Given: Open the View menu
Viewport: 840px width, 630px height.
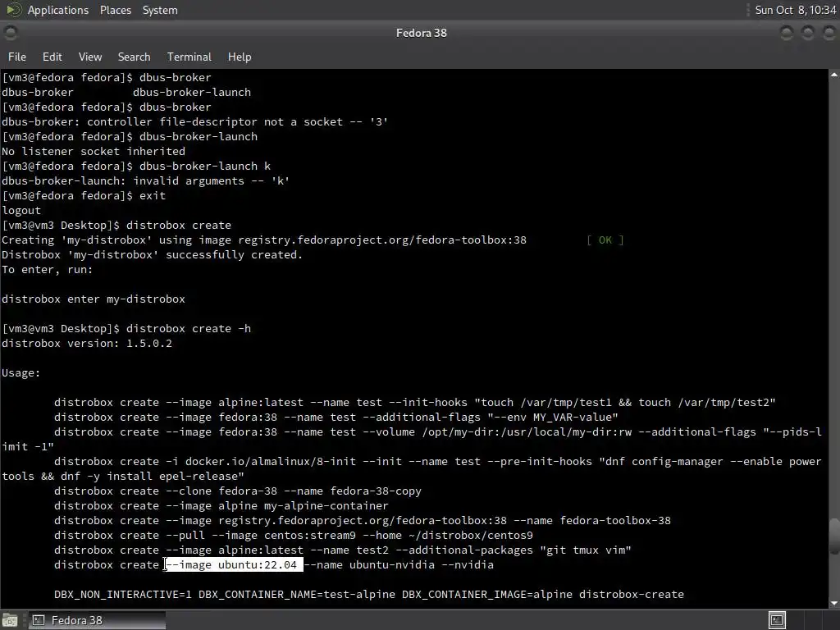Looking at the screenshot, I should click(90, 57).
